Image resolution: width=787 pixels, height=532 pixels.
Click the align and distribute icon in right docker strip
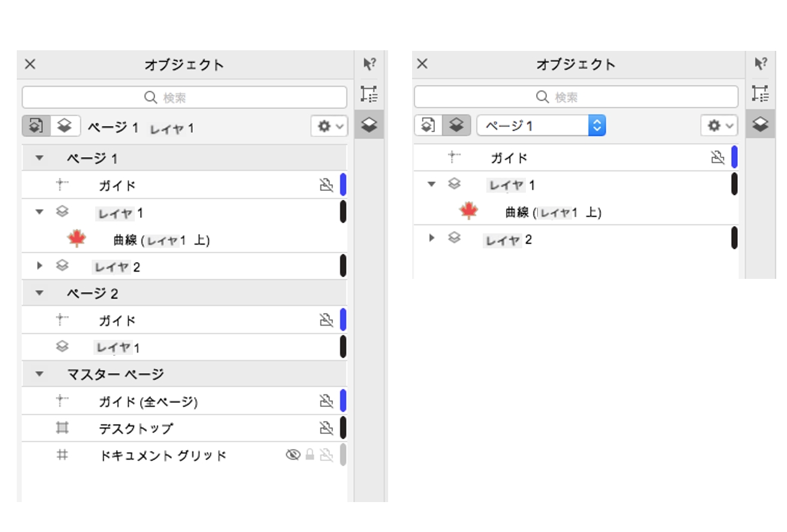761,93
